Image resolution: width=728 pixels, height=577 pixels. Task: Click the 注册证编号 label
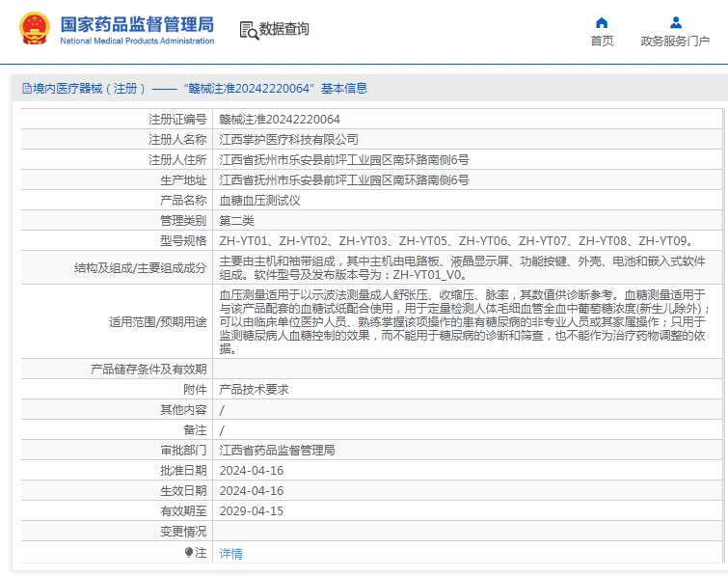click(177, 120)
